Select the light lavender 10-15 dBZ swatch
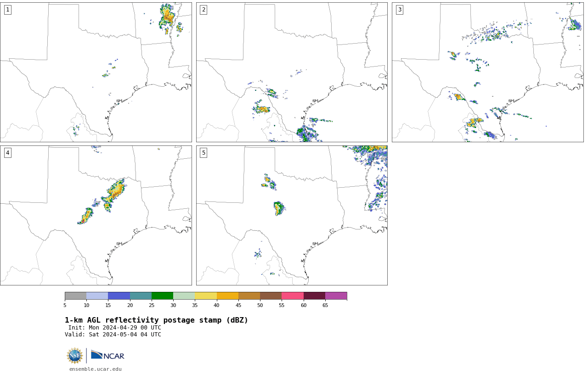588x374 pixels. (x=97, y=296)
